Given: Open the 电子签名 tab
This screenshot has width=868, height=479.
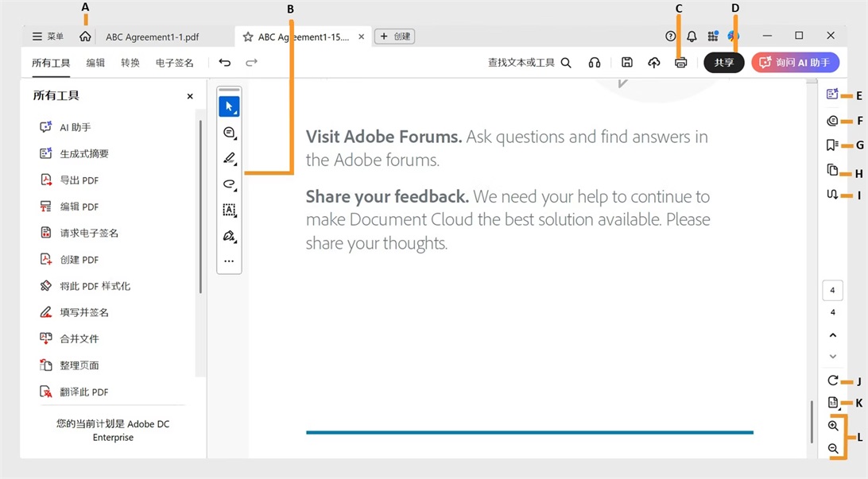Looking at the screenshot, I should point(174,63).
